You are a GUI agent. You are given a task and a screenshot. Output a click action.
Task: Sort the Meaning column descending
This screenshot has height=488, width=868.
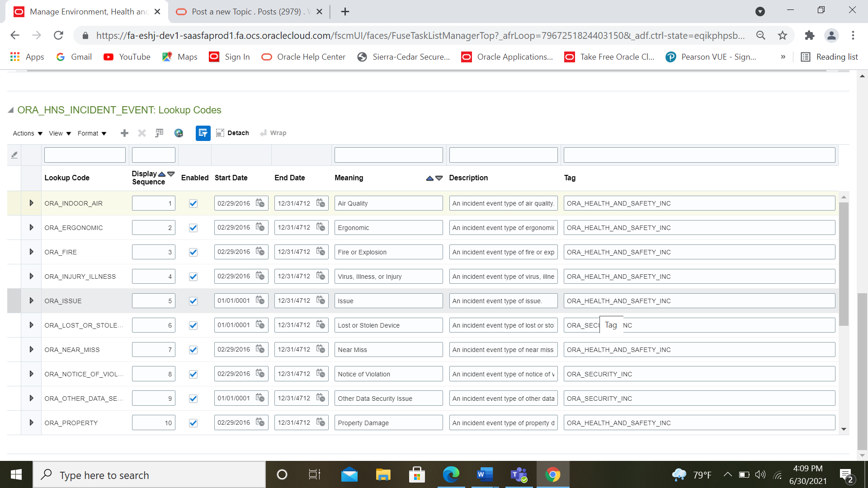pyautogui.click(x=437, y=178)
